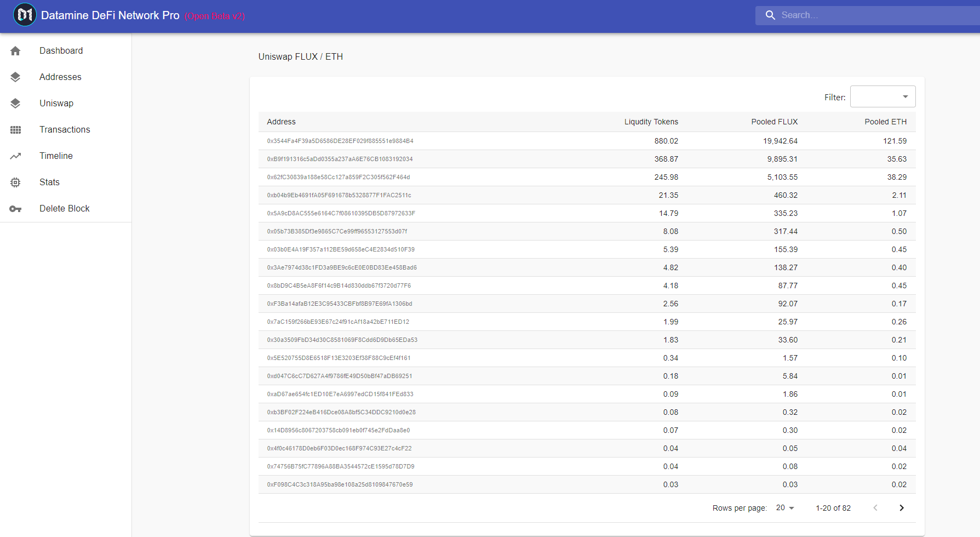Image resolution: width=980 pixels, height=537 pixels.
Task: Click the Uniswap layers icon
Action: pos(15,104)
